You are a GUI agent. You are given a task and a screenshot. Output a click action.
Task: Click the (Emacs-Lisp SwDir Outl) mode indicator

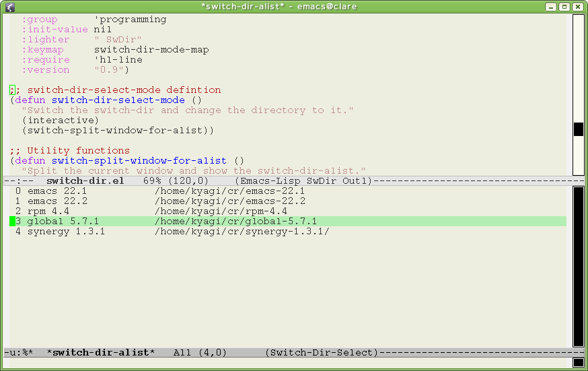click(x=303, y=181)
